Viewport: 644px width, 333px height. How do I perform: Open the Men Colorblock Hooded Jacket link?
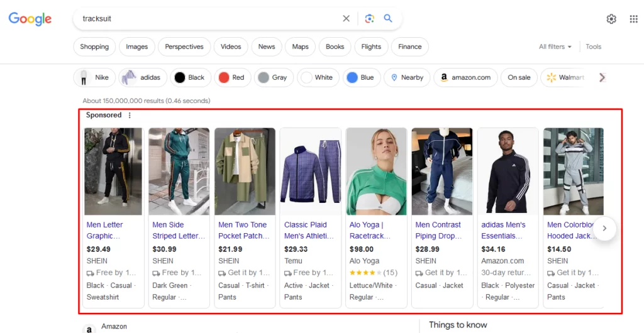coord(572,231)
